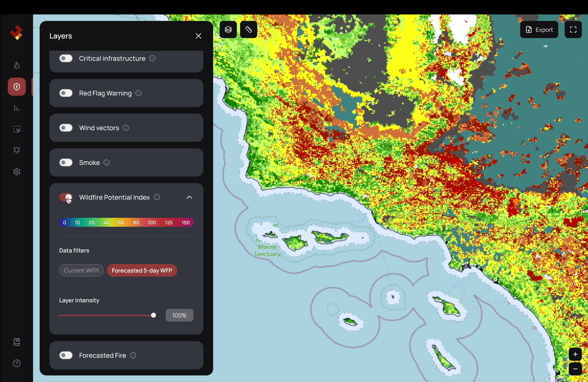Toggle the Critical Infrastructure layer

click(x=66, y=58)
